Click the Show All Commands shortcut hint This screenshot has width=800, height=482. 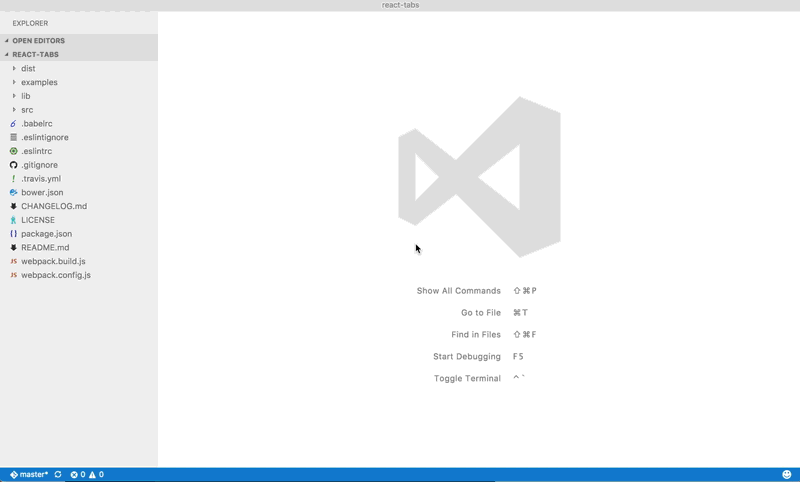tap(477, 291)
